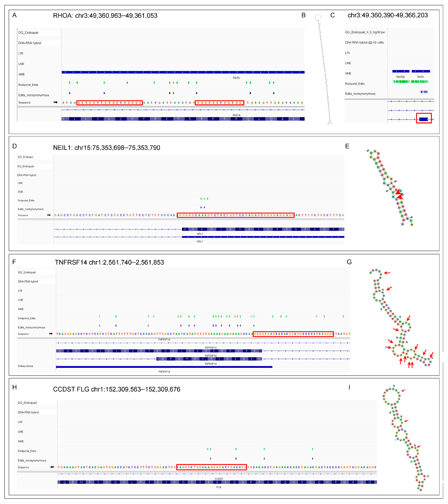Select SINE track label in NEIL1 panel
Screen dimensions: 448x504
(x=20, y=192)
